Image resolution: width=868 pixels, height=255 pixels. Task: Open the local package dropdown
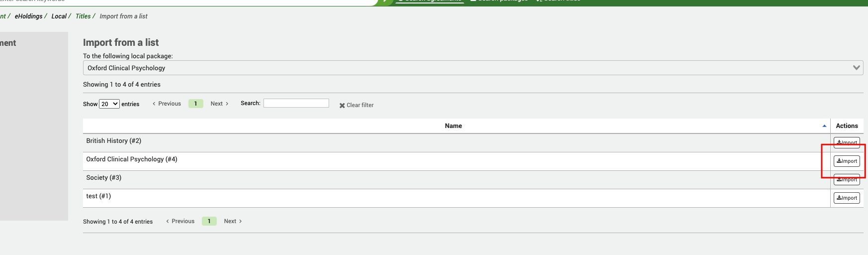coord(472,68)
